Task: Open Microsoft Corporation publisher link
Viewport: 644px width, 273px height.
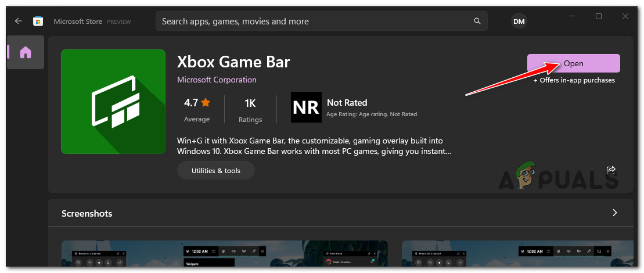Action: click(x=217, y=80)
